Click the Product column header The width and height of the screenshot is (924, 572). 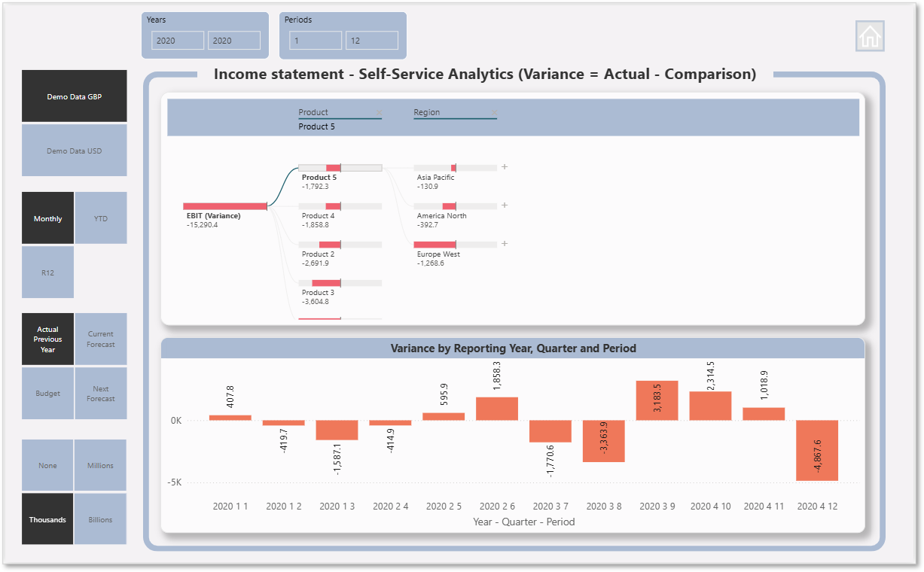tap(313, 112)
